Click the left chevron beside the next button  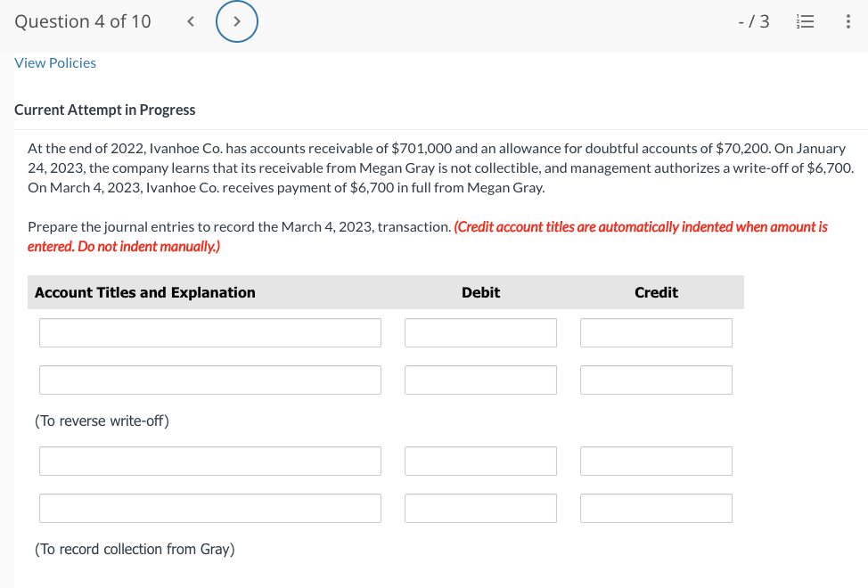click(x=190, y=20)
